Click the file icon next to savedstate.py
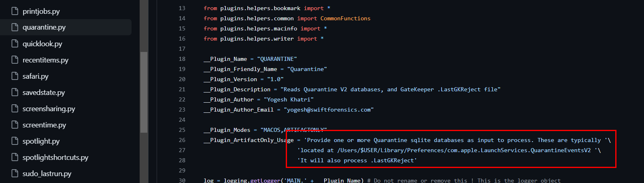This screenshot has width=644, height=183. (x=15, y=92)
